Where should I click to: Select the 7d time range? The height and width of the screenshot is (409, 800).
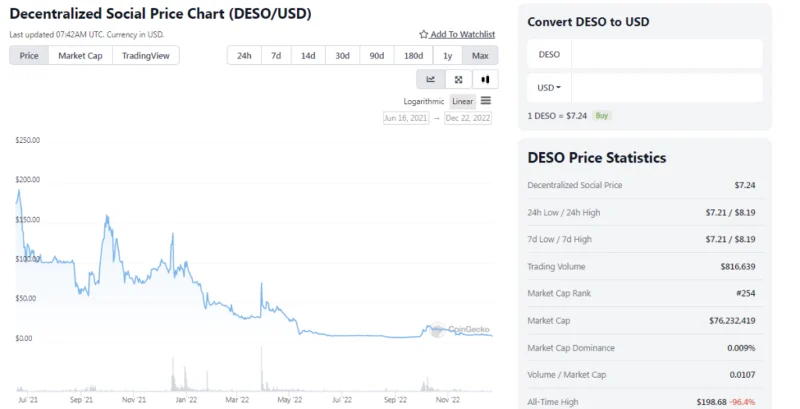276,56
